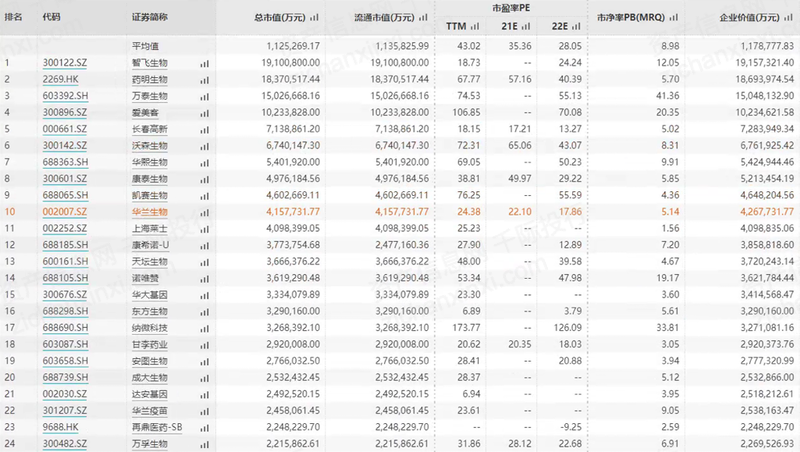Select enterprise value 4,267,731.77 in highlighted row
Viewport: 800px width, 452px height.
[767, 212]
